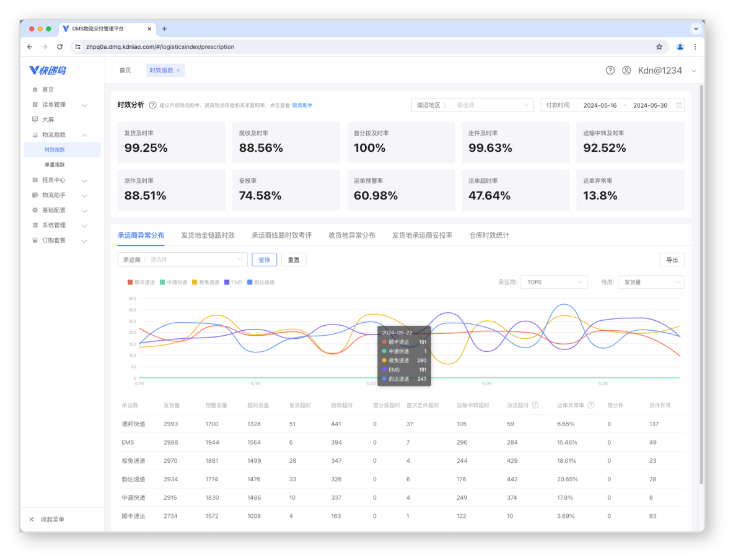Viewport: 733px width, 560px height.
Task: Hide the EMS series via legend
Action: pos(233,282)
